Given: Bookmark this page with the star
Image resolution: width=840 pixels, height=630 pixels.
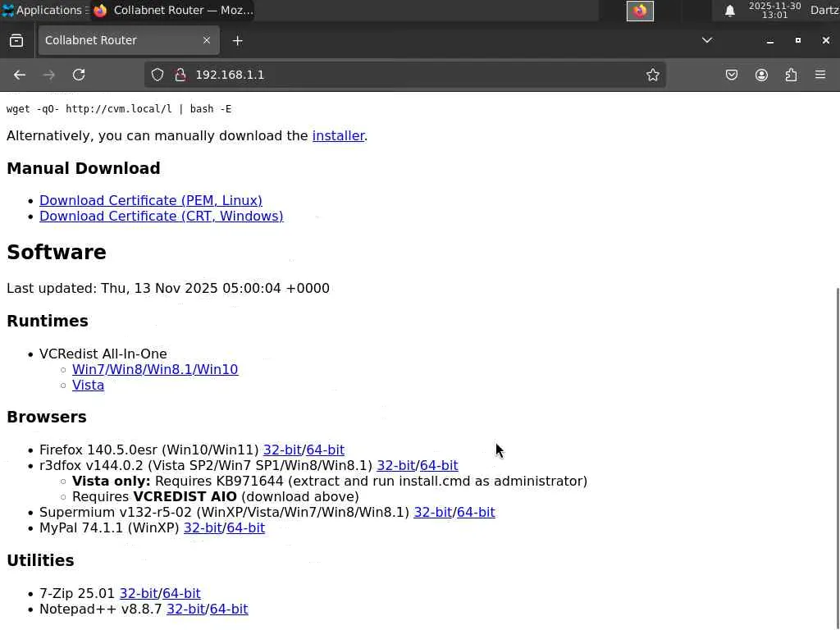Looking at the screenshot, I should click(x=652, y=75).
